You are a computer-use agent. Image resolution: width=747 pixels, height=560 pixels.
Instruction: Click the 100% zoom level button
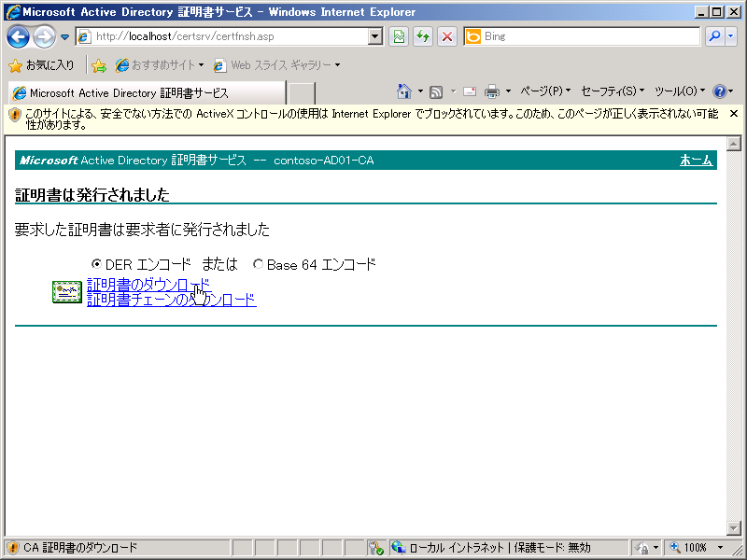688,548
